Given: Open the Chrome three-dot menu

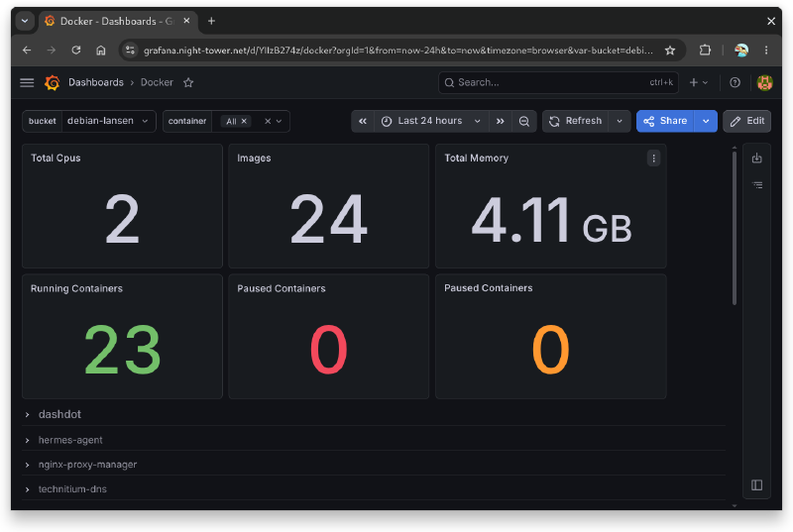Looking at the screenshot, I should click(766, 50).
